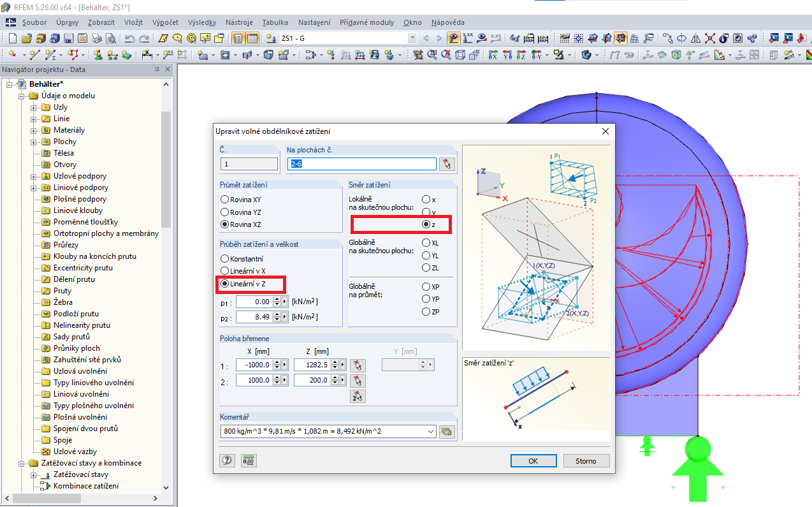Open the info icon in top toolbar
812x507 pixels.
tap(723, 38)
